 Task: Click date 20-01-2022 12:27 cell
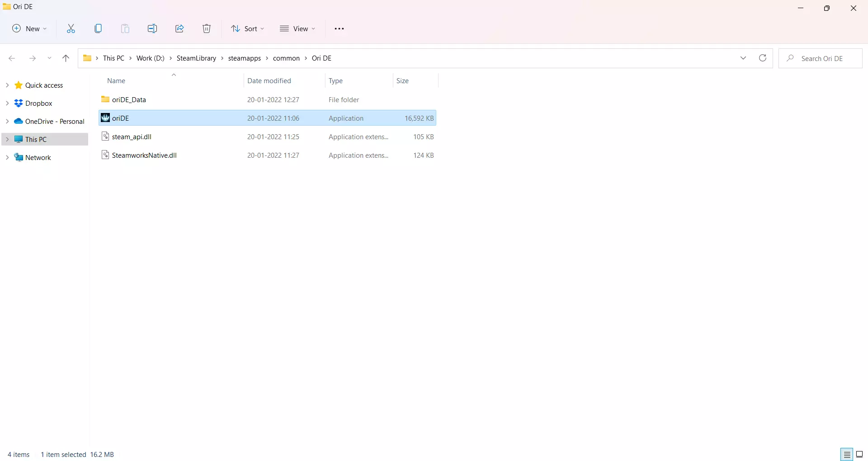click(x=273, y=100)
